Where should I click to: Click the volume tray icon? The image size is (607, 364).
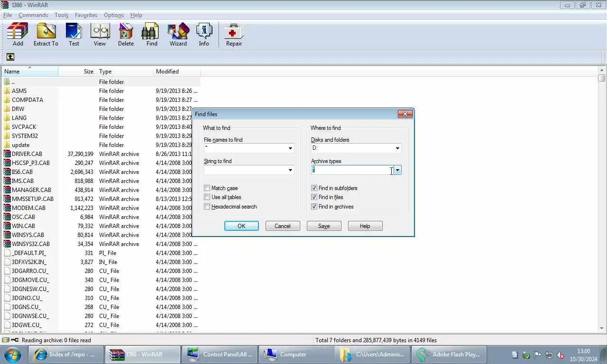560,355
